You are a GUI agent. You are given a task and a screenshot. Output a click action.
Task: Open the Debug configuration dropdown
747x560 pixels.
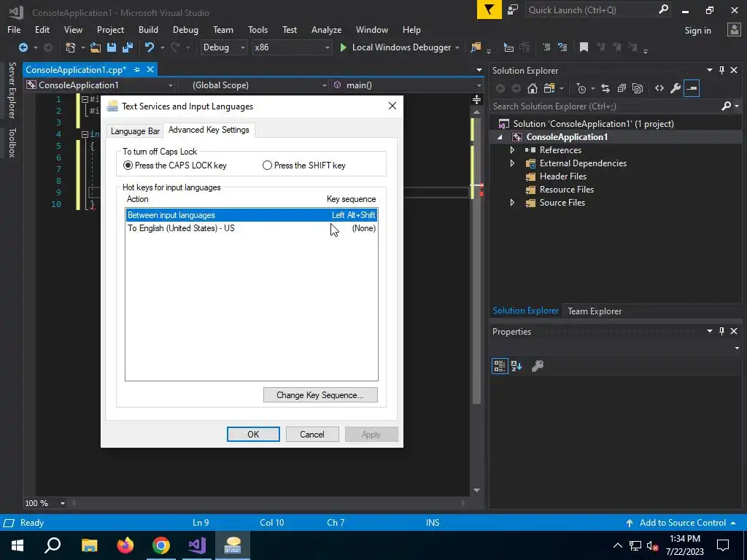[x=223, y=47]
